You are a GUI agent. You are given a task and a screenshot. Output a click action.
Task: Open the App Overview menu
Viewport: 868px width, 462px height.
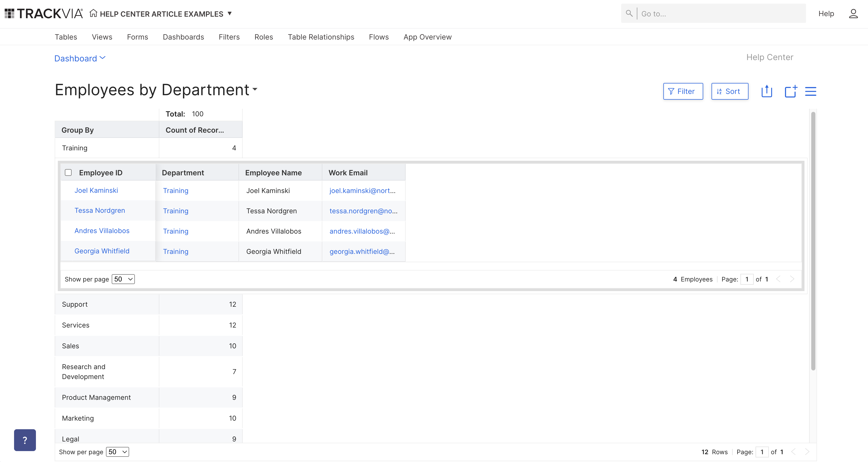click(427, 37)
